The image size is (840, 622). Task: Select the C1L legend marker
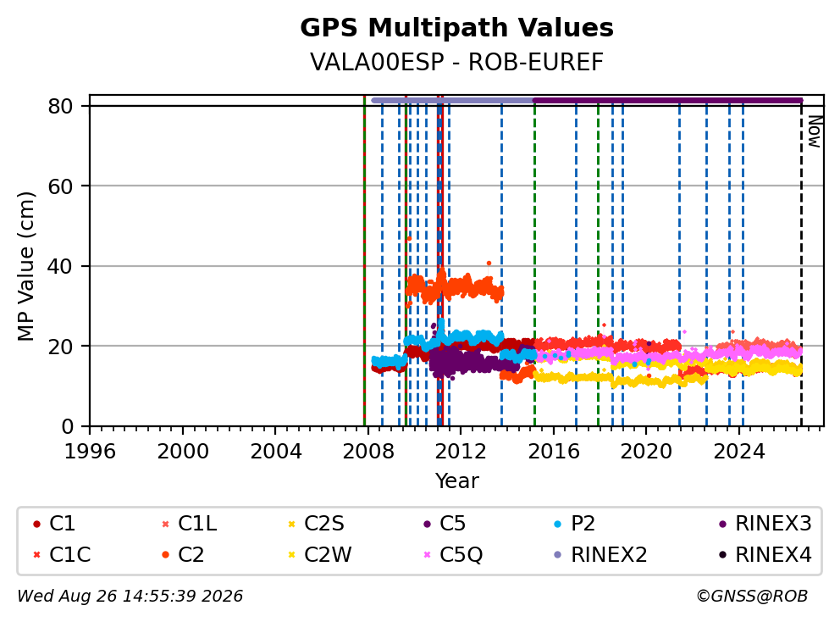pyautogui.click(x=165, y=524)
